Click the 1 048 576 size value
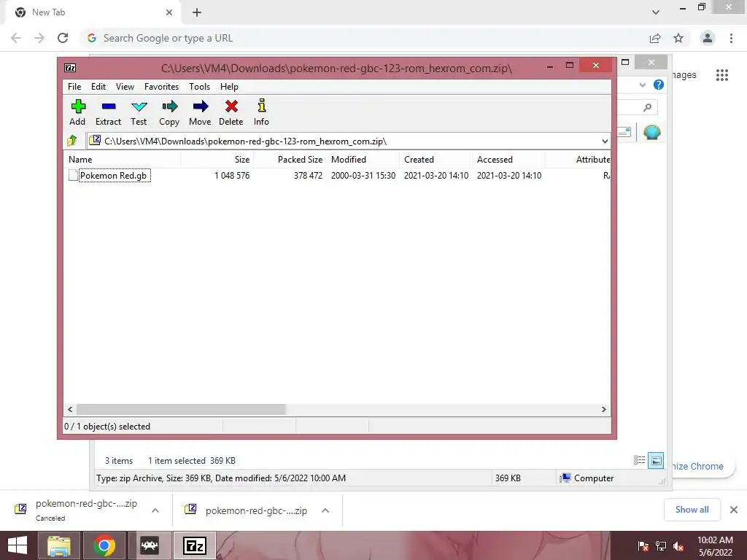The width and height of the screenshot is (747, 560). 232,175
